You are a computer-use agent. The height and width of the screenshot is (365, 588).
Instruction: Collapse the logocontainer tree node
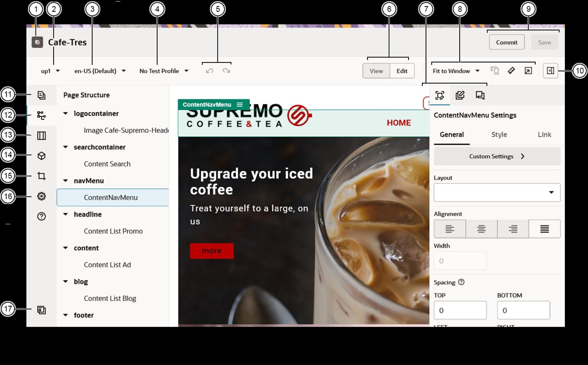65,114
